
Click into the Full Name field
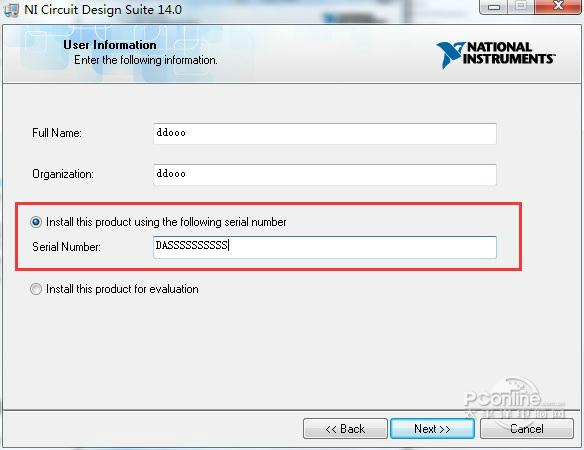point(324,133)
